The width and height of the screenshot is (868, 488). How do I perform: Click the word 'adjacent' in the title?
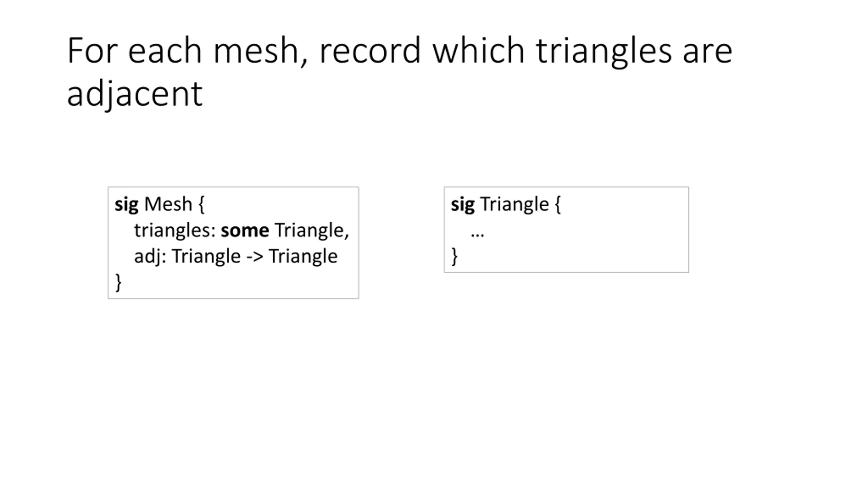(x=135, y=95)
